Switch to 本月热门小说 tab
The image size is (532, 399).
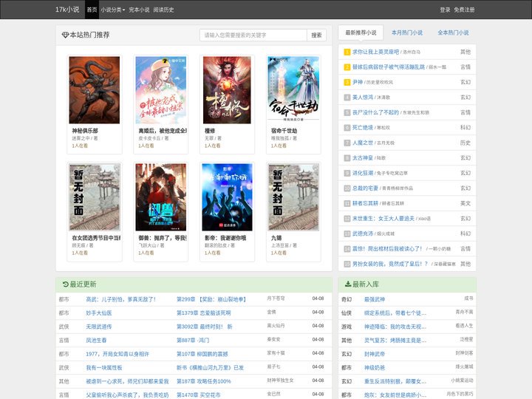point(407,33)
